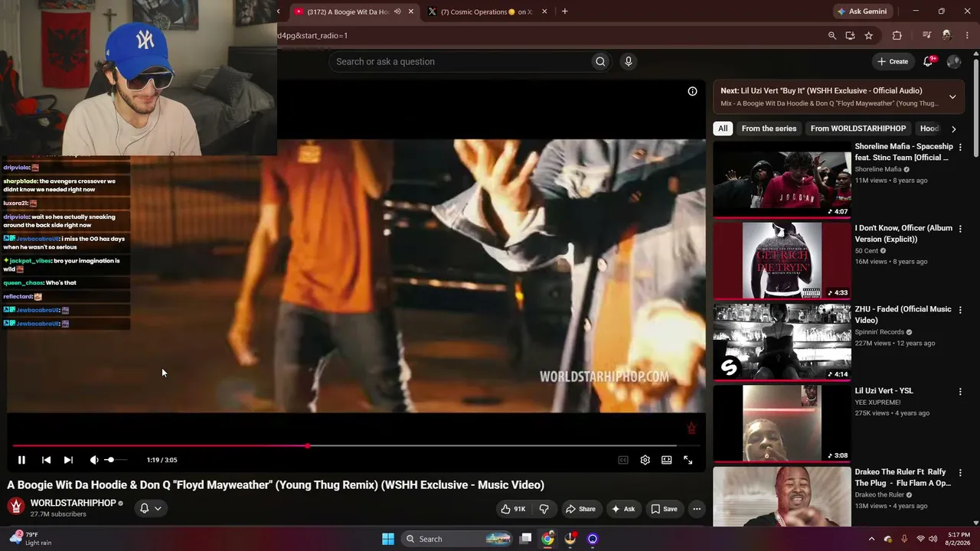The width and height of the screenshot is (980, 551).
Task: Open the Chrome extensions puzzle icon
Action: coord(897,35)
